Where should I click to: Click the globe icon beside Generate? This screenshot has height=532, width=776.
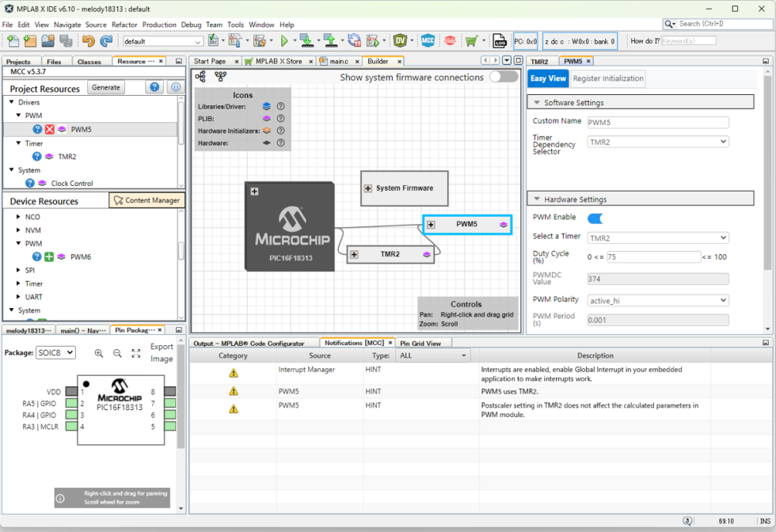(x=176, y=88)
